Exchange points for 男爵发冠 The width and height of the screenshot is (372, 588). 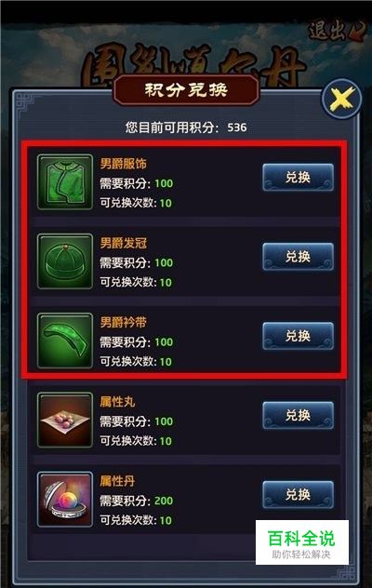pos(299,257)
